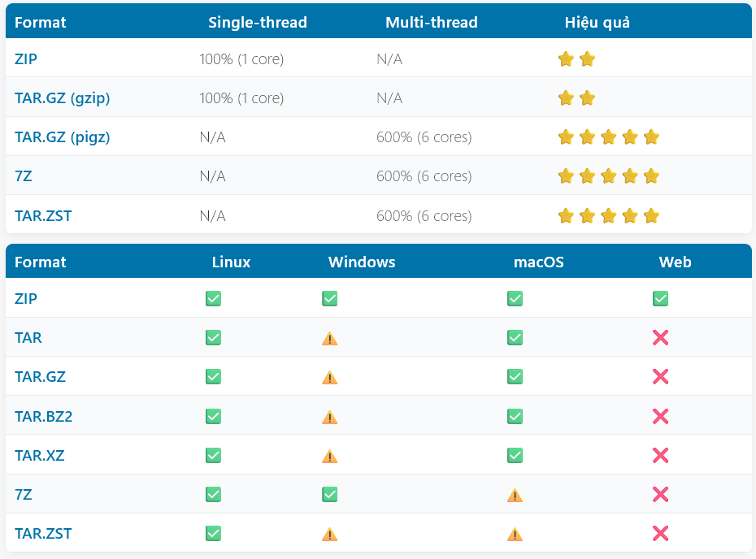The image size is (756, 559).
Task: Click the TAR.XZ Windows warning icon
Action: (x=329, y=456)
